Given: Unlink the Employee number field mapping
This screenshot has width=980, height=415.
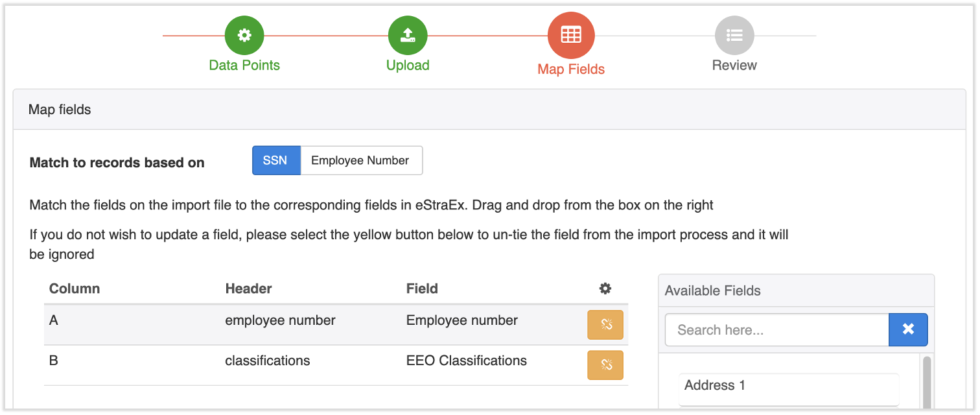Looking at the screenshot, I should (605, 325).
